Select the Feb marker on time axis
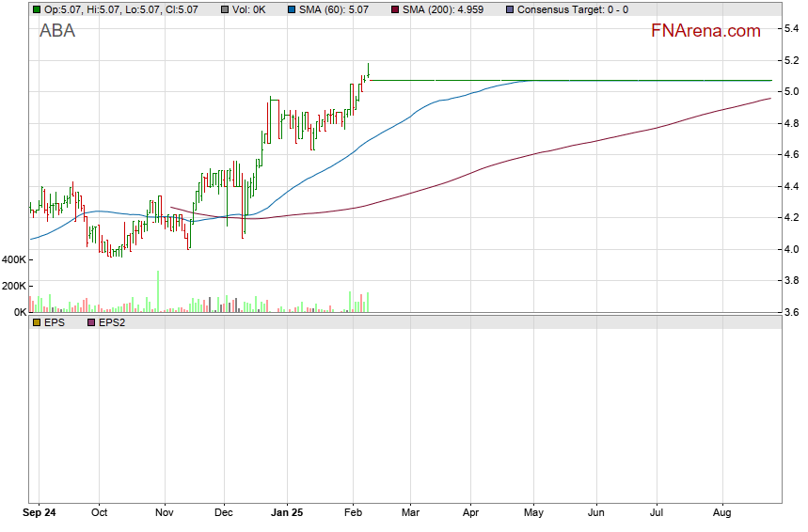Screen dimensions: 808x532 (x=352, y=514)
